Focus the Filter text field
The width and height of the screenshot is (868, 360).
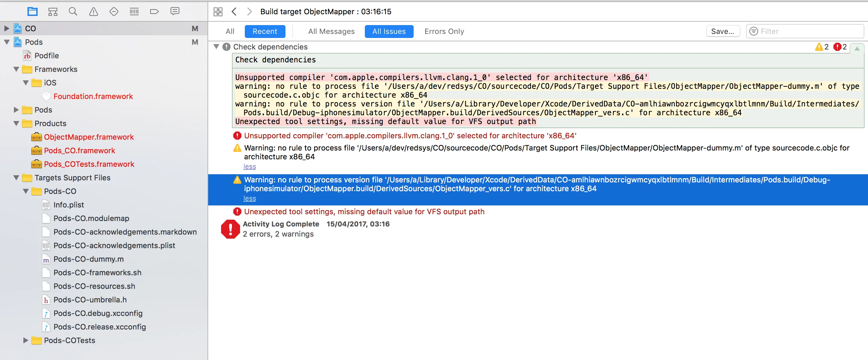click(805, 32)
